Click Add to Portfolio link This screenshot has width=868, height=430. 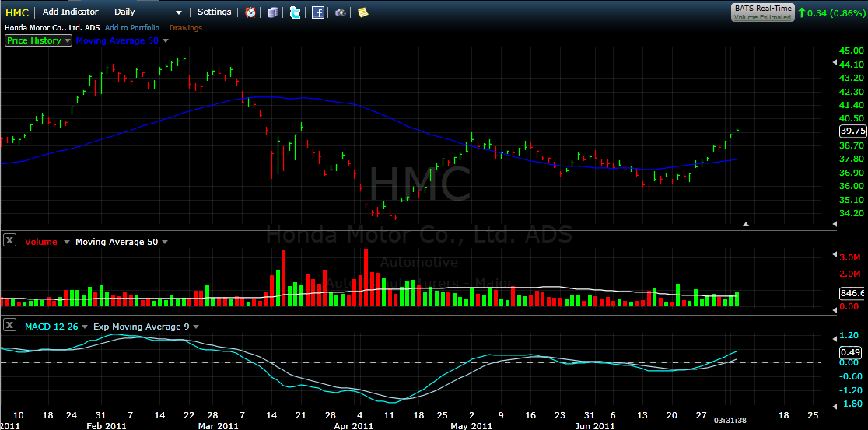pyautogui.click(x=131, y=27)
